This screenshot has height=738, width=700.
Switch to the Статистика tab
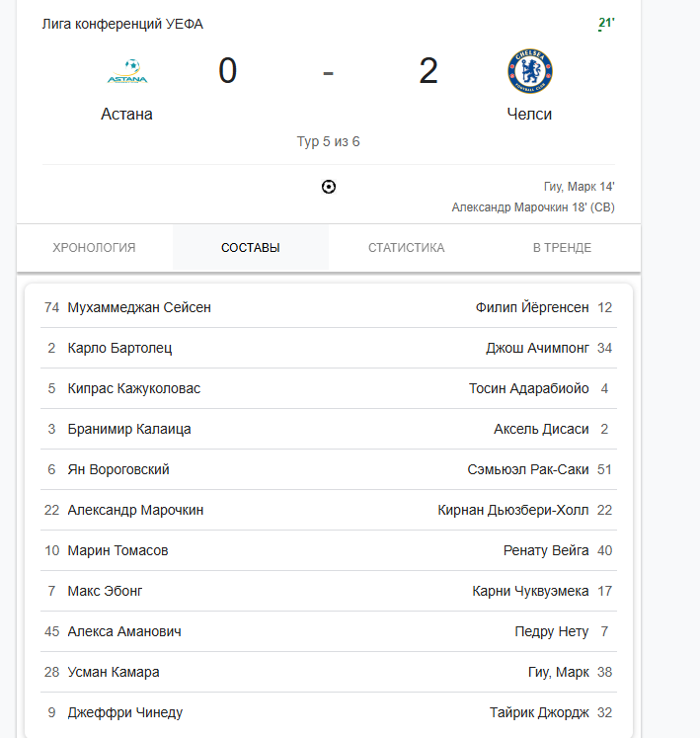tap(407, 248)
